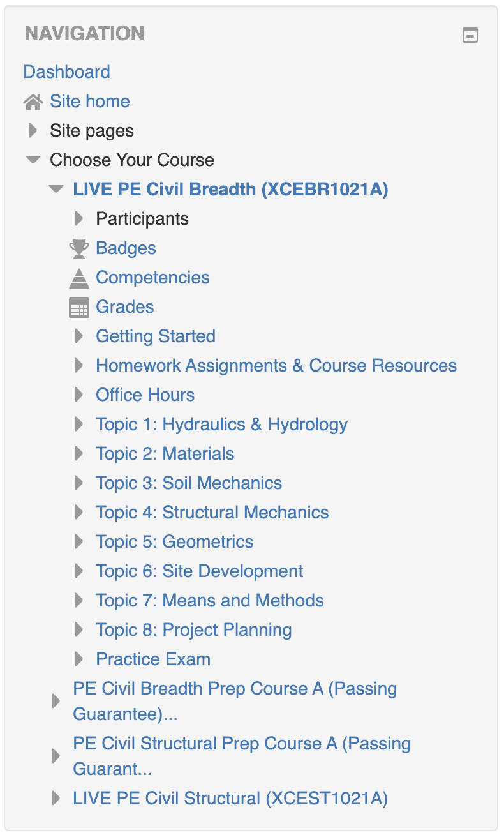Select Topic 5: Geometrics

point(174,541)
